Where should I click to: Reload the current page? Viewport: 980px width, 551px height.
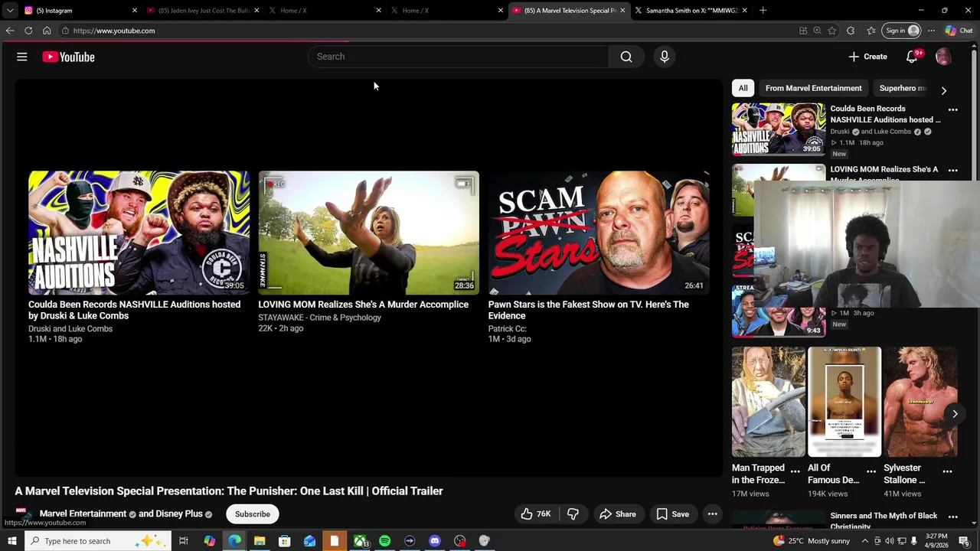click(28, 31)
